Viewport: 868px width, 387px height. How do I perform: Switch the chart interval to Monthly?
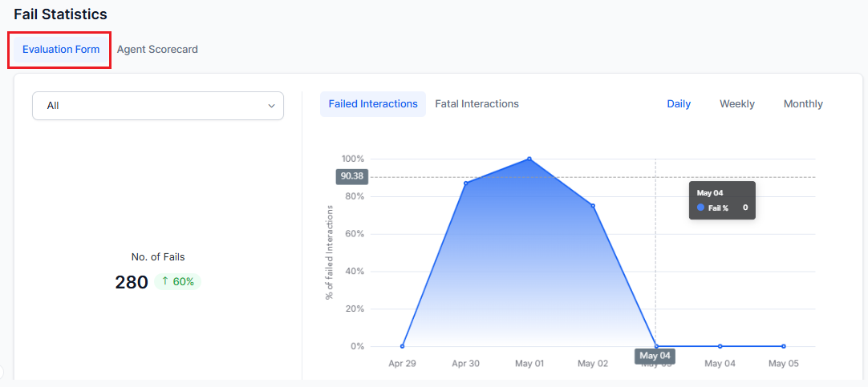click(x=803, y=104)
